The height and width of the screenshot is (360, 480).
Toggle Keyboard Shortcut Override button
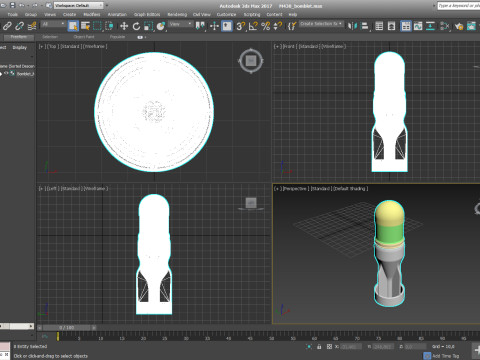(x=227, y=26)
